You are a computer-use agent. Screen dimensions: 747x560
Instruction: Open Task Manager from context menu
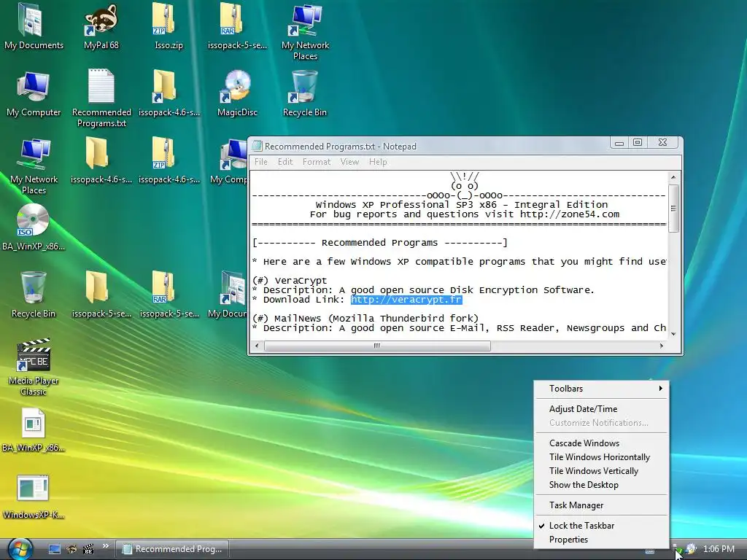[602, 505]
